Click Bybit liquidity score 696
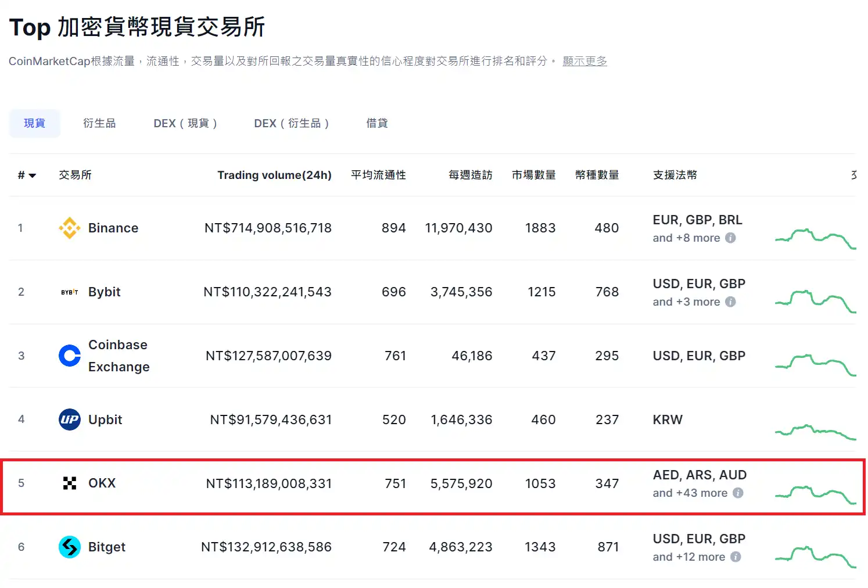 [394, 292]
